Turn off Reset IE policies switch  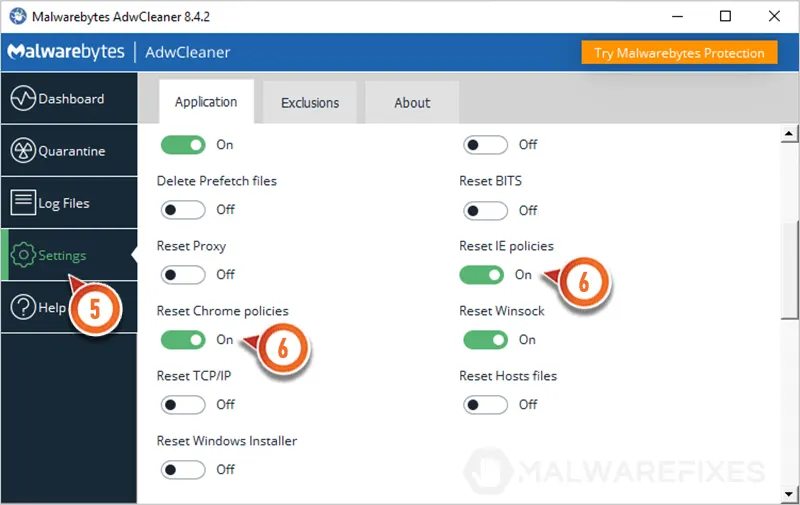point(481,275)
